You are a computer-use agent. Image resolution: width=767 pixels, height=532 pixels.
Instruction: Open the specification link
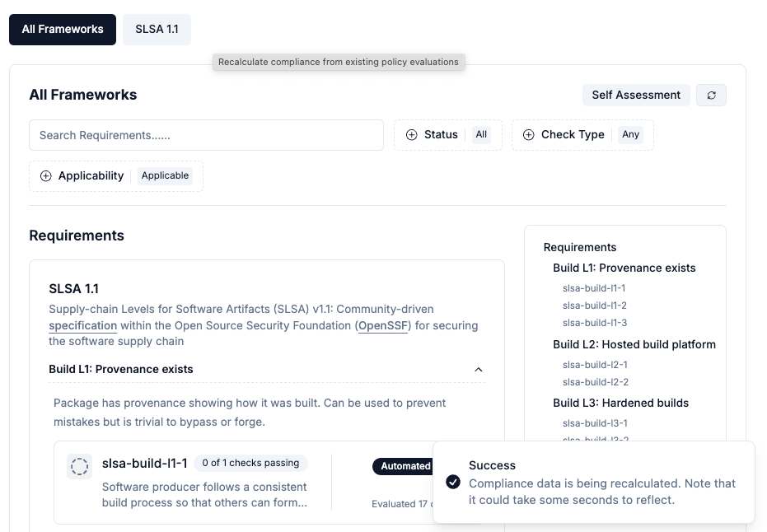click(82, 325)
